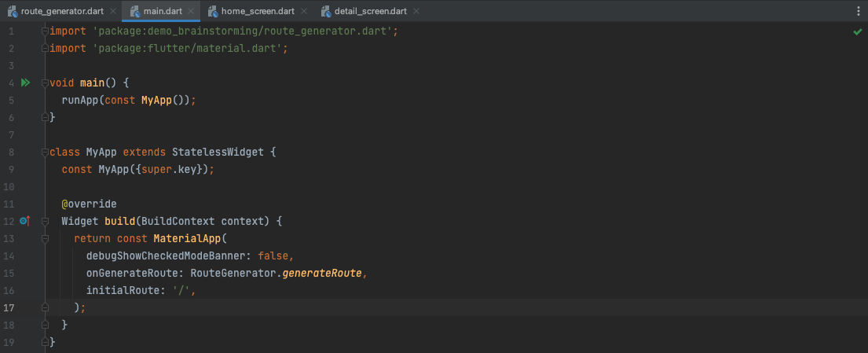Screen dimensions: 868x353
Task: Collapse the MaterialApp return fold on line 13
Action: (x=46, y=238)
